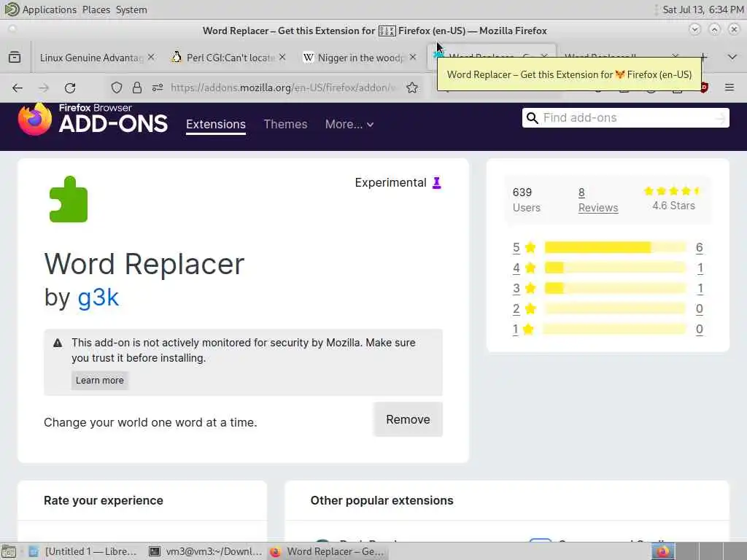The height and width of the screenshot is (560, 747).
Task: Close the Wikipedia article tab
Action: click(413, 57)
